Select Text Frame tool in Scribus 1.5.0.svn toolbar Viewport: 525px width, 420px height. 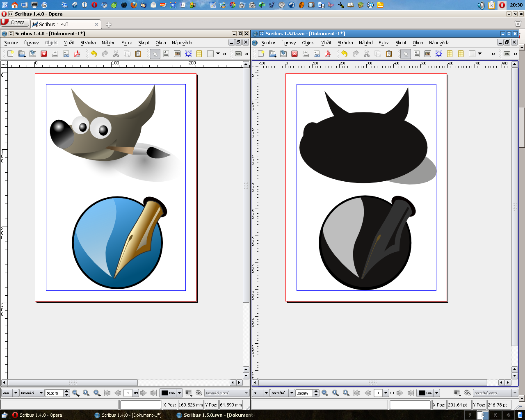tap(417, 54)
